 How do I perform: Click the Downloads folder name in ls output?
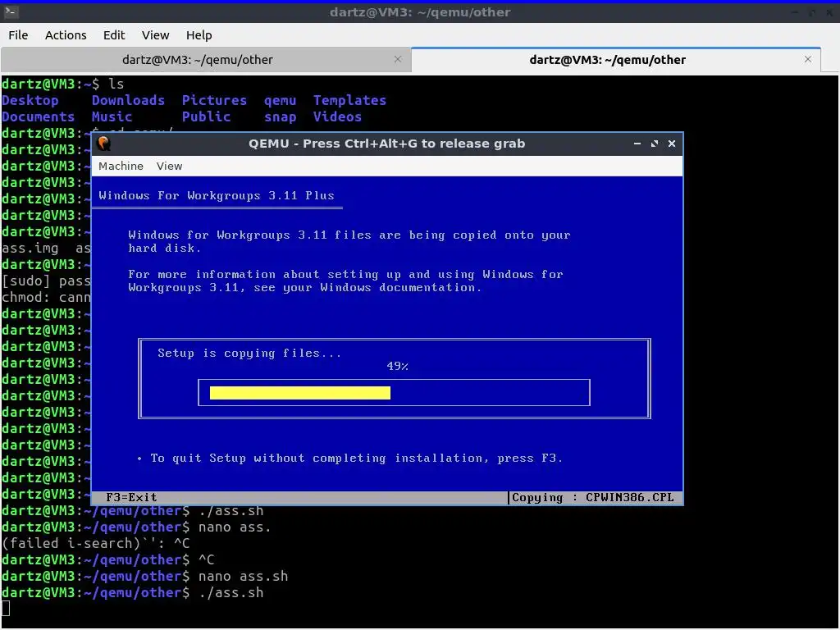point(128,100)
